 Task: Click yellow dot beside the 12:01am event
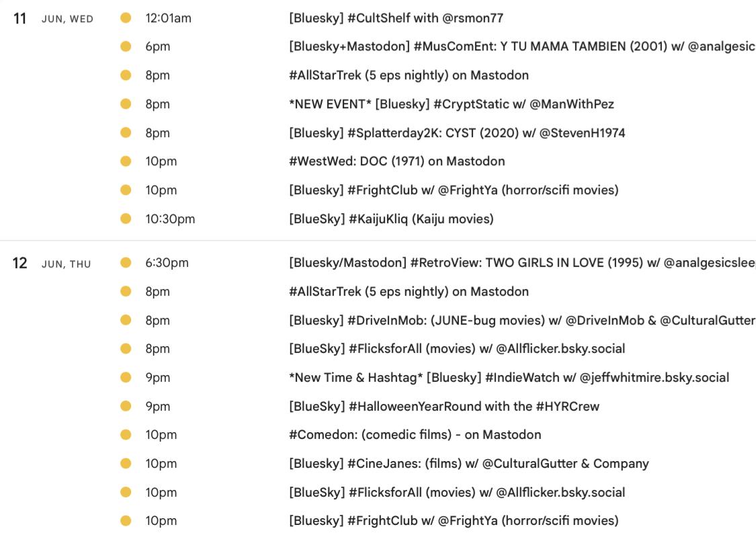(x=126, y=18)
